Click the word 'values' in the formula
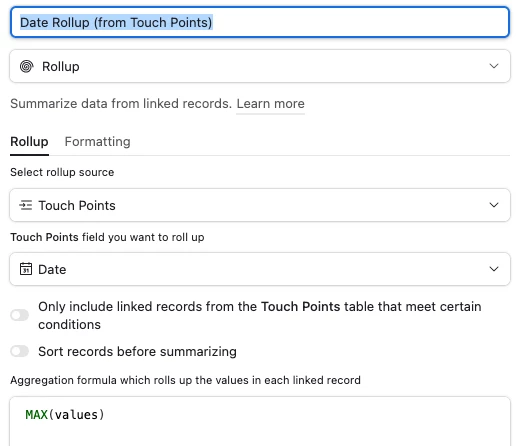 click(76, 415)
